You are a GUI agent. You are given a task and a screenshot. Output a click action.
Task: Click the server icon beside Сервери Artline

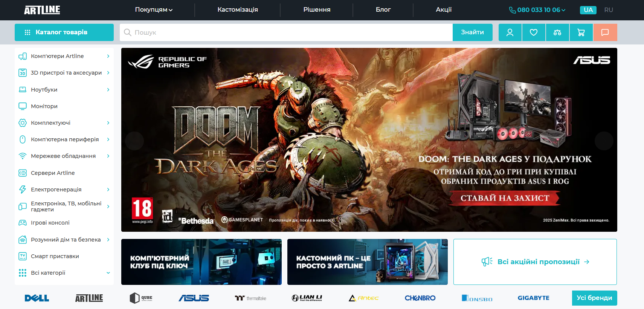pos(23,173)
